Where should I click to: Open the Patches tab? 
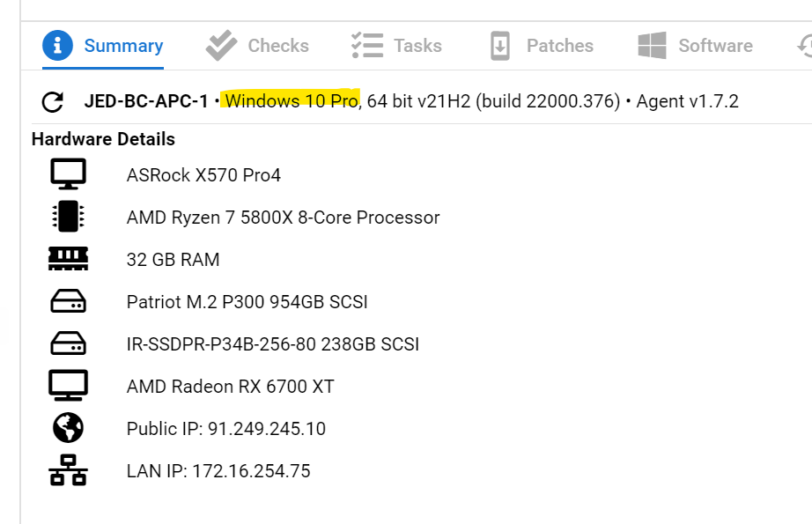560,45
